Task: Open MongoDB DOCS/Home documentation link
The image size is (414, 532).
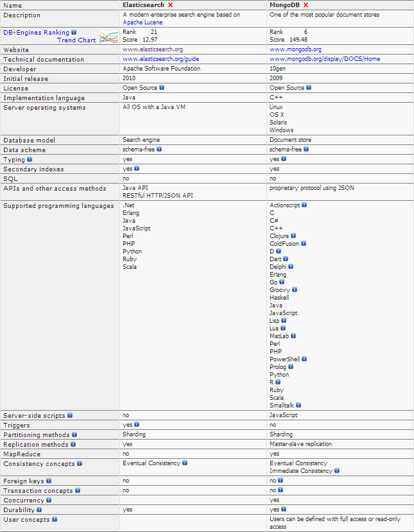Action: coord(325,59)
